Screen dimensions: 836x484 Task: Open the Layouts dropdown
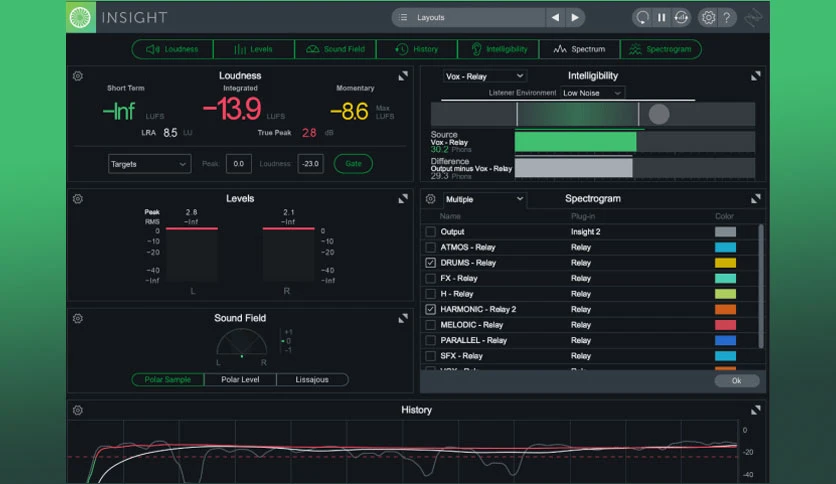click(x=468, y=18)
